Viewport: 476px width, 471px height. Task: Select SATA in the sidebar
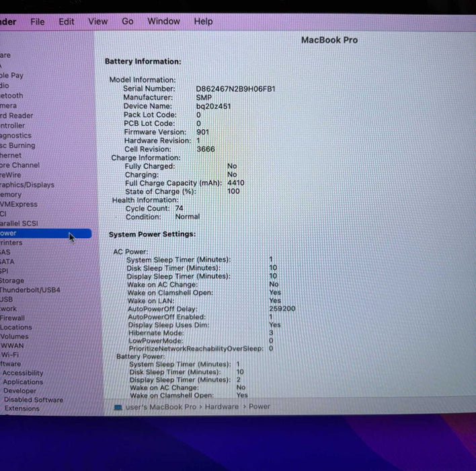7,262
